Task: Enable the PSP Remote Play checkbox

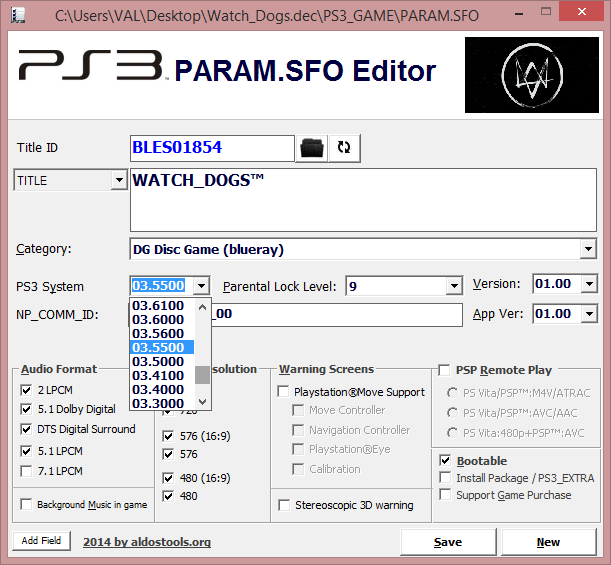Action: click(x=444, y=370)
